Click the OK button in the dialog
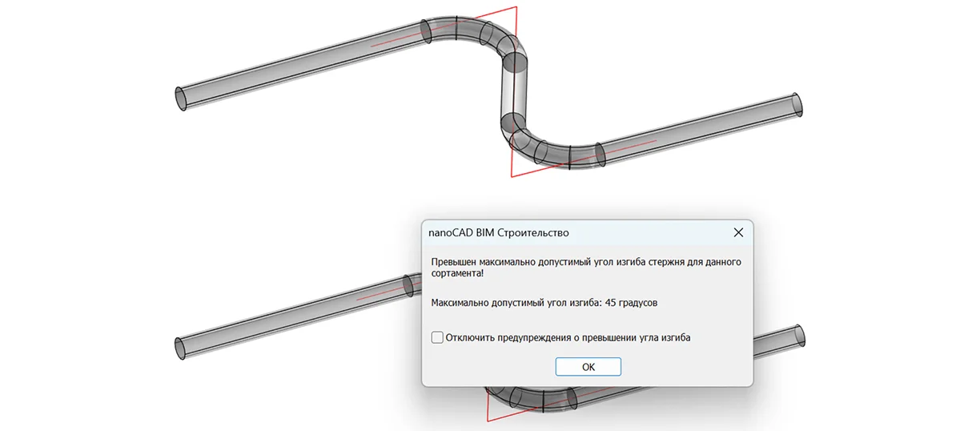 pyautogui.click(x=588, y=367)
